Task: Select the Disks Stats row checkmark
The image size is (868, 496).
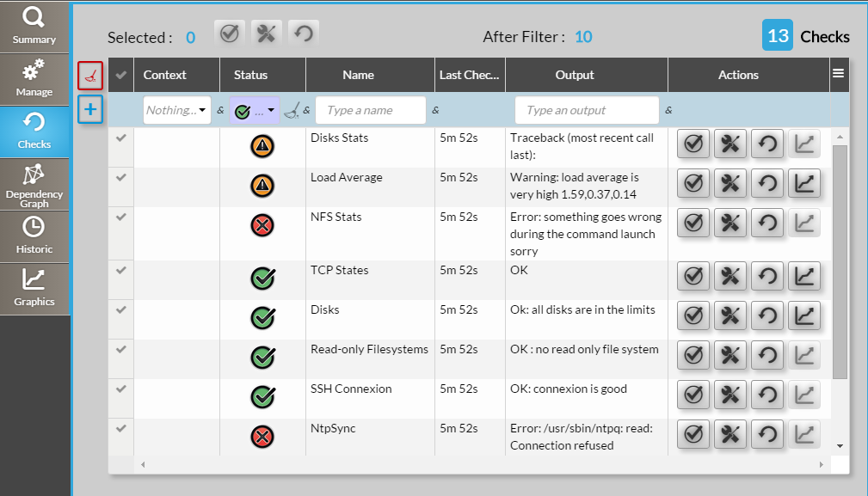Action: [x=121, y=138]
